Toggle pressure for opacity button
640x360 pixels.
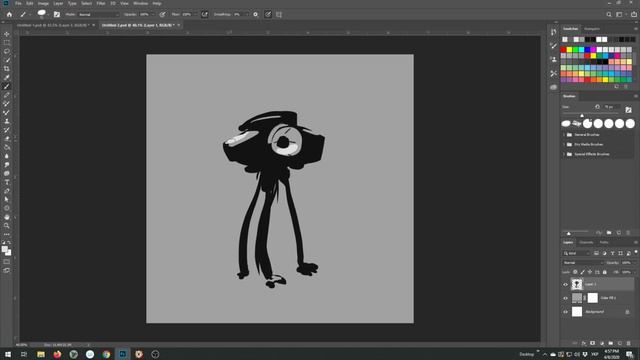click(162, 14)
